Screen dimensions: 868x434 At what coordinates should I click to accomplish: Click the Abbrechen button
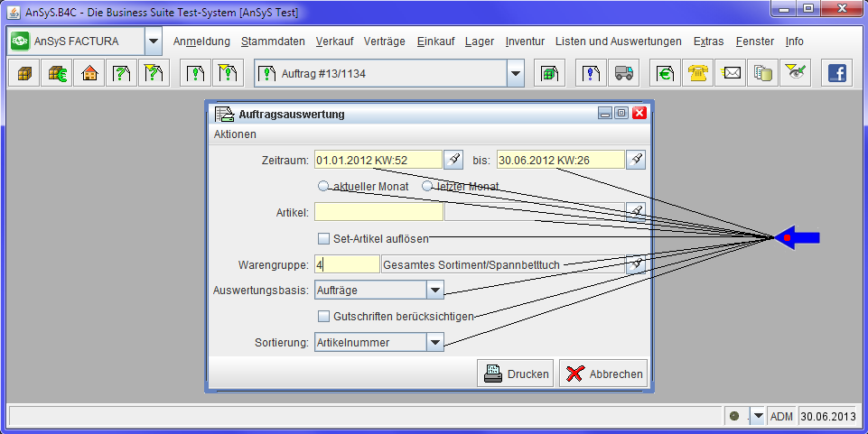click(x=603, y=374)
